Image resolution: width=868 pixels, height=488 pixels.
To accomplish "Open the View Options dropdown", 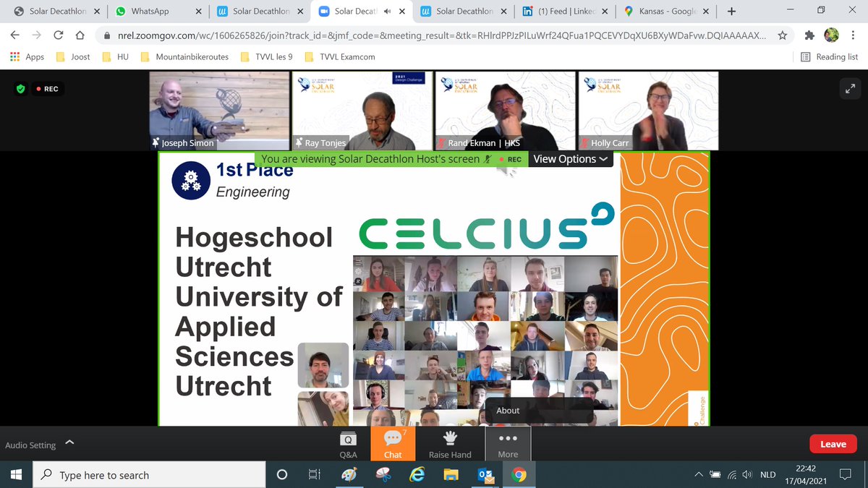I will click(570, 159).
